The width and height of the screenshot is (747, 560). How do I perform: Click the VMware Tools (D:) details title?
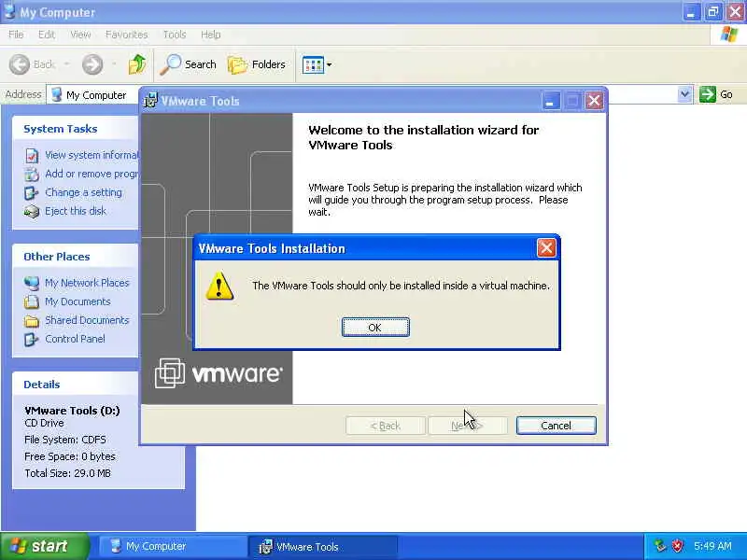point(72,411)
